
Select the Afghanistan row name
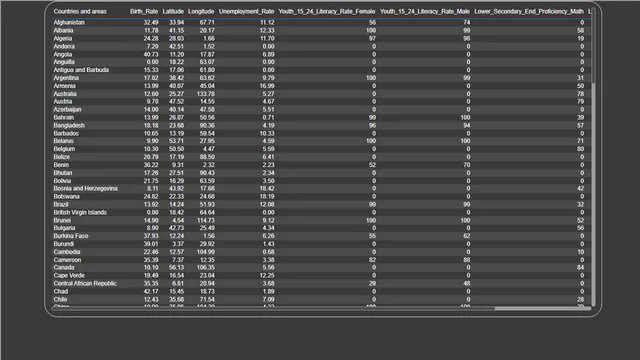click(69, 22)
